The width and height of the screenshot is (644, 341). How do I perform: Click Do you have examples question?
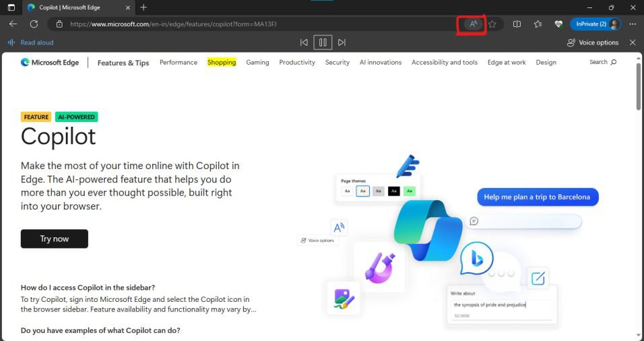pos(100,330)
